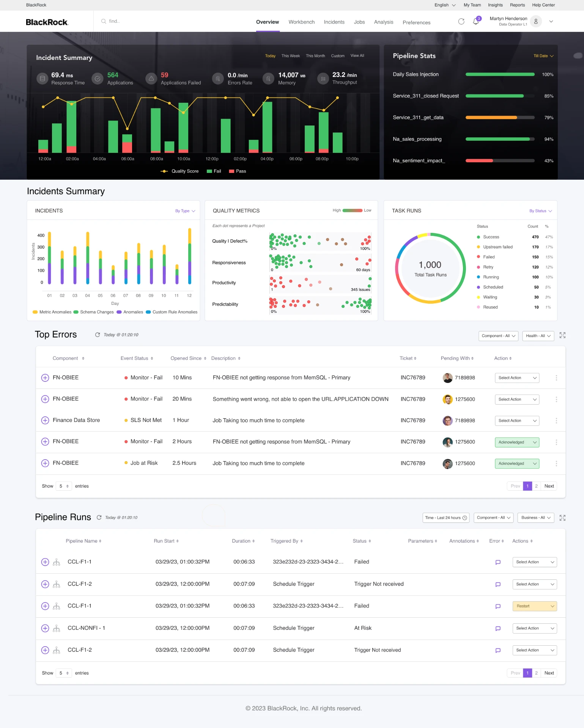Open the Restart action dropdown
The width and height of the screenshot is (584, 728).
click(x=534, y=606)
